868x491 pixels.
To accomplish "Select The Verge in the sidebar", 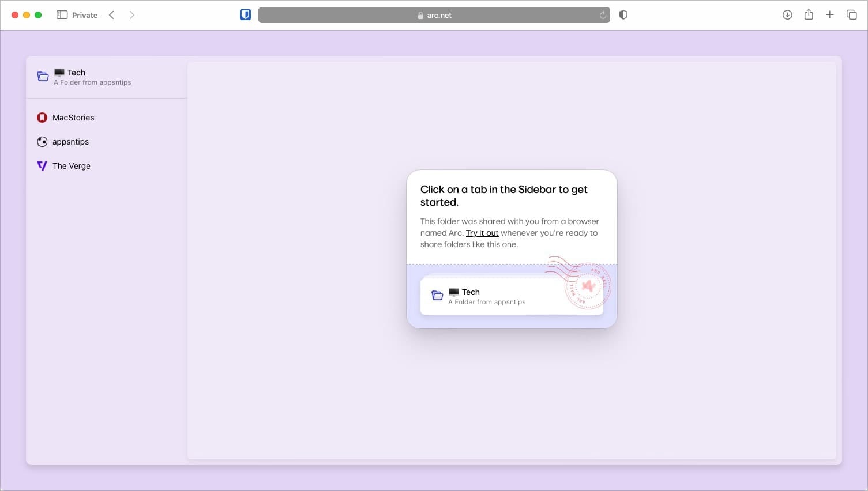I will click(x=71, y=165).
